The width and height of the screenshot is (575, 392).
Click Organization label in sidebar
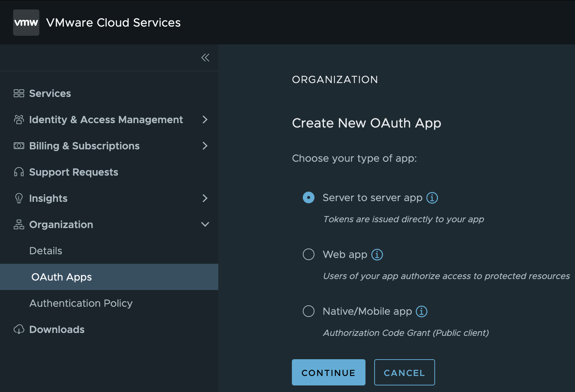tap(61, 224)
